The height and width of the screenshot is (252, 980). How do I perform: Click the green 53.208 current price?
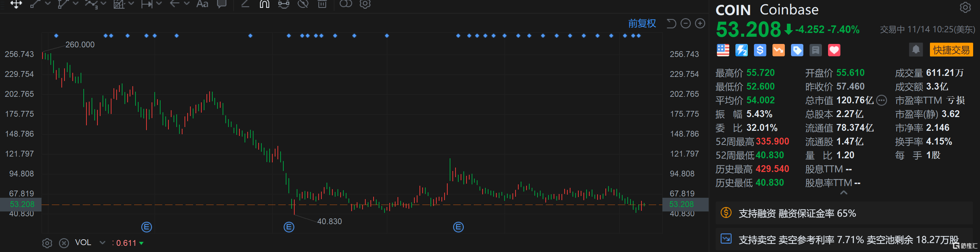[748, 30]
